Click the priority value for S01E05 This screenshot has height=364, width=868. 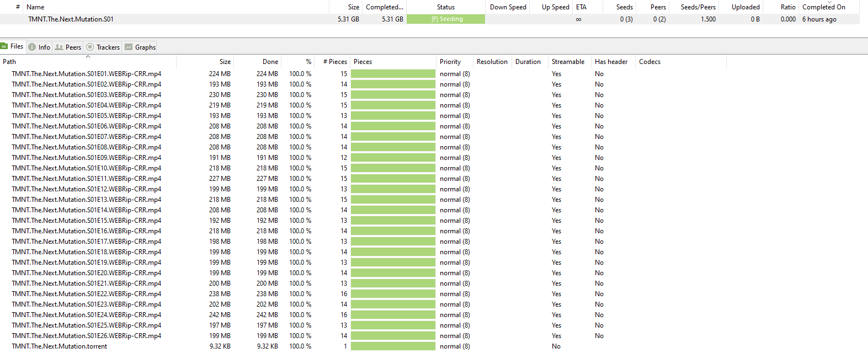click(x=455, y=116)
